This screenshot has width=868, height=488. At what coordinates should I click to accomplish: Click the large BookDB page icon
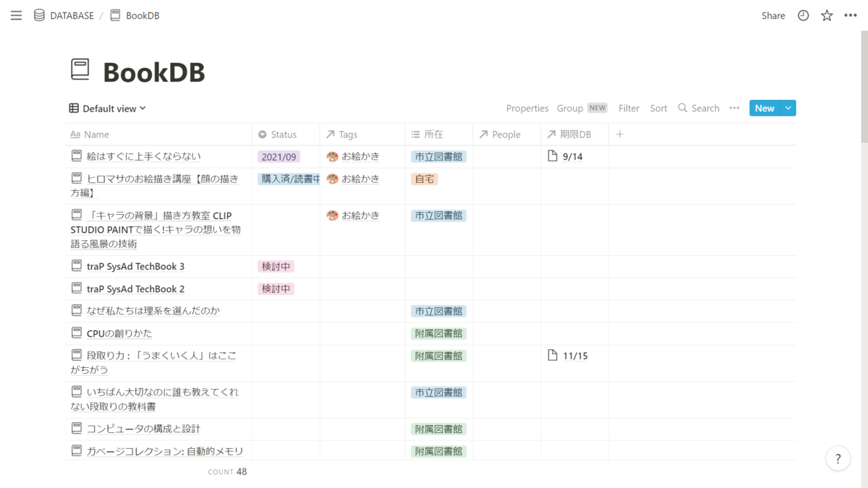click(x=80, y=70)
